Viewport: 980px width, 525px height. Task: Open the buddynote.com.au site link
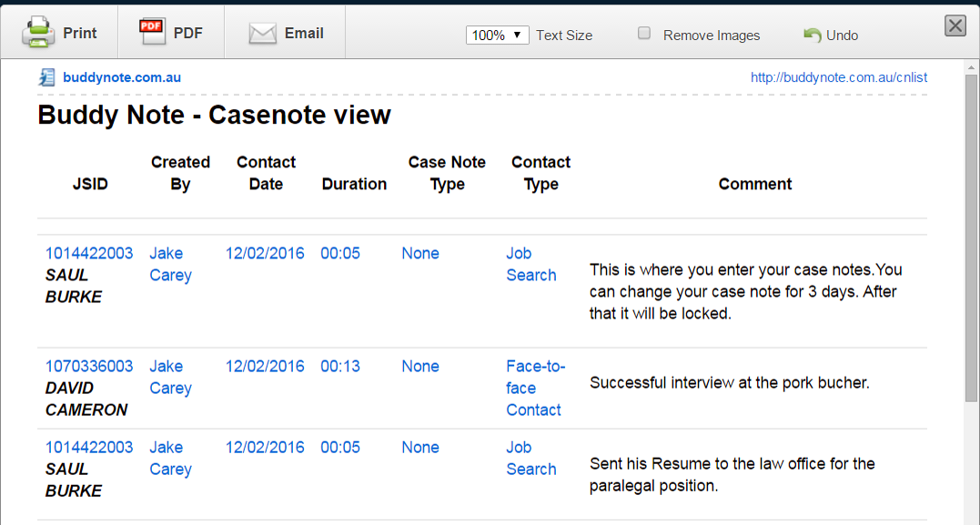(122, 77)
